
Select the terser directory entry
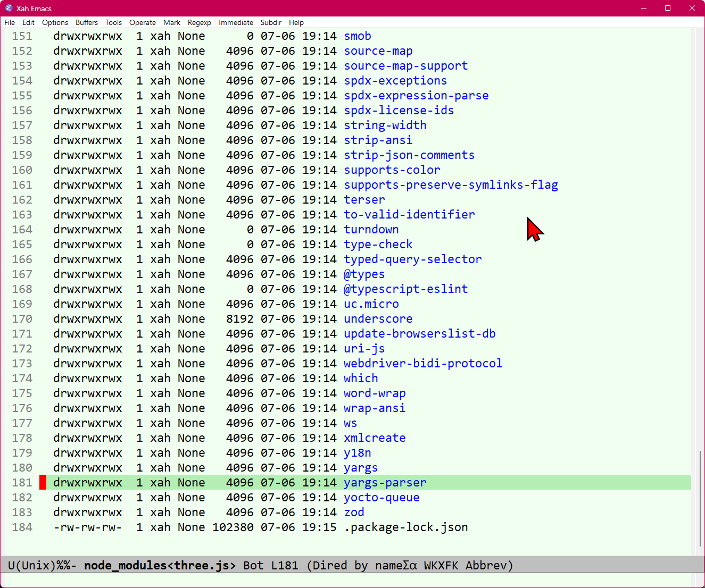click(364, 200)
